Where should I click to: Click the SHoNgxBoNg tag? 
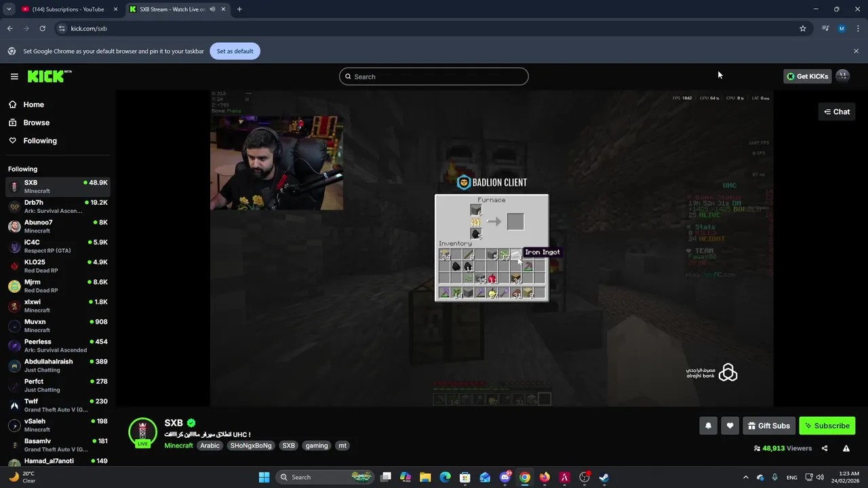coord(251,445)
